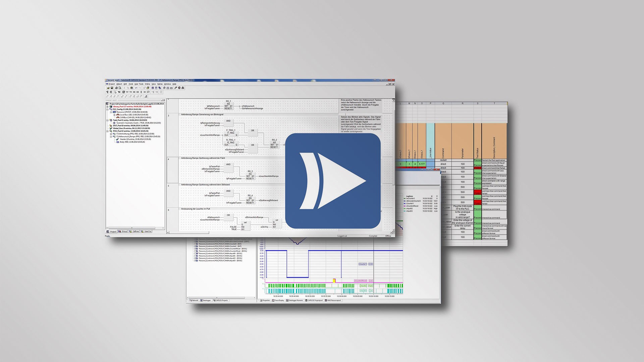Toggle checkbox for xInput00 - [BOOL] signal

tap(195, 253)
